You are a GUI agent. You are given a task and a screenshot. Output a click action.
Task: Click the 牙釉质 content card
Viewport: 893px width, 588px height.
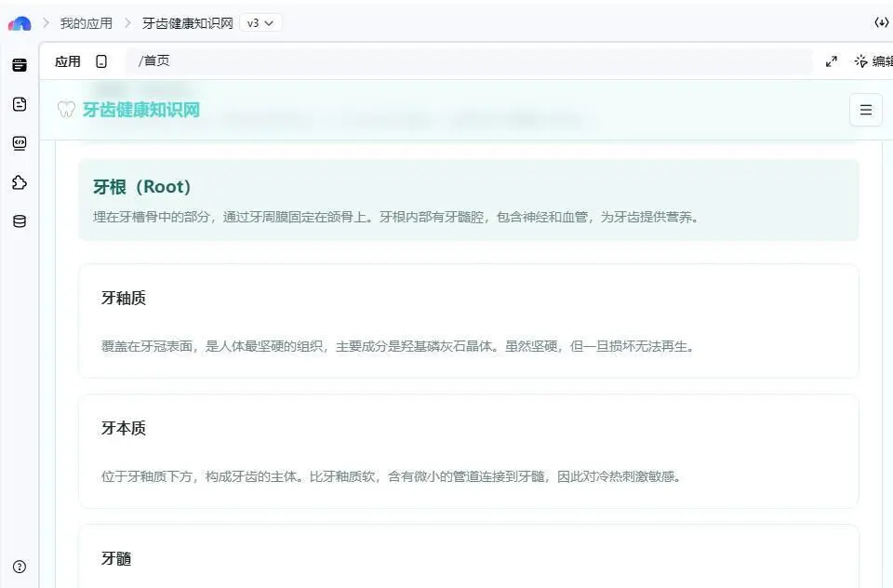click(x=468, y=321)
